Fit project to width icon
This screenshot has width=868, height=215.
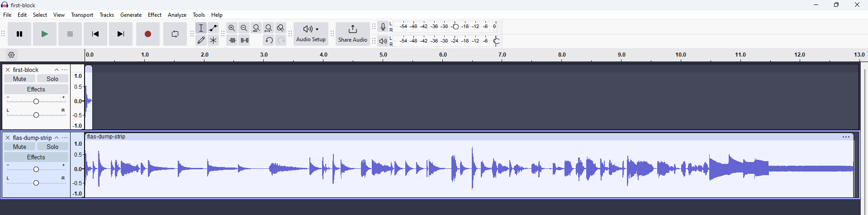[x=269, y=28]
